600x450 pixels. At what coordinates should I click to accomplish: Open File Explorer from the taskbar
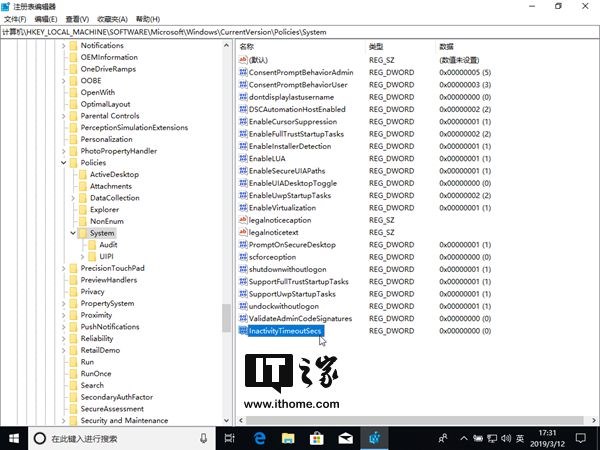click(288, 438)
